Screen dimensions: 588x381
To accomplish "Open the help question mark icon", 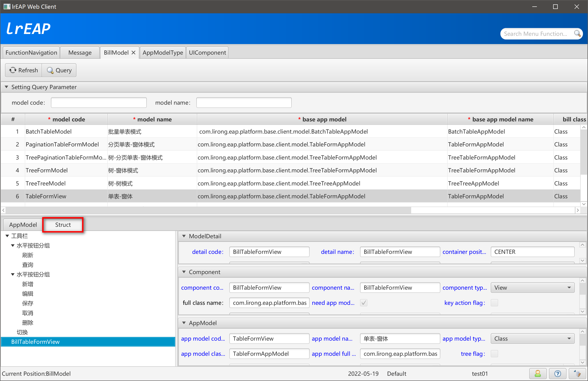I will [x=557, y=373].
